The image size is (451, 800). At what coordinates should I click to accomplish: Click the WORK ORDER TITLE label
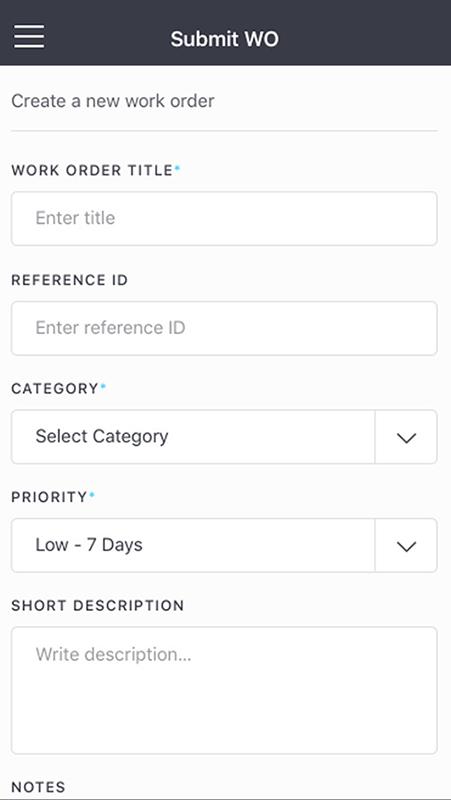pyautogui.click(x=92, y=170)
